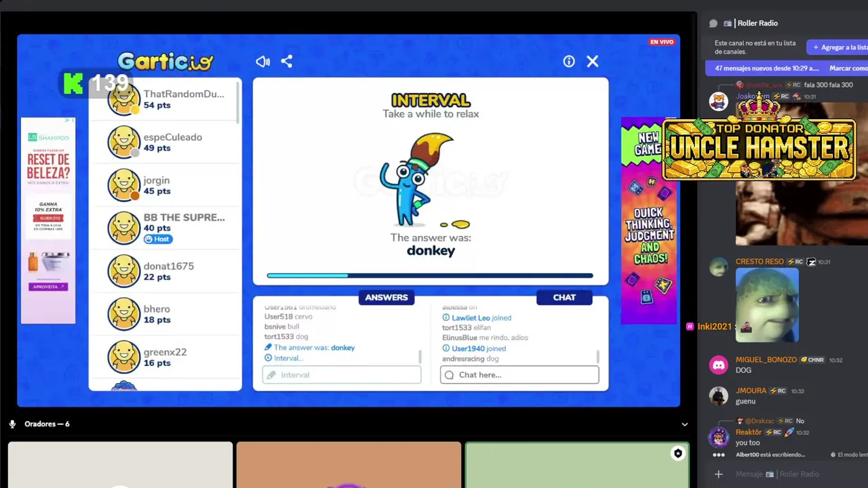Click BB THE SUPRE... host avatar
This screenshot has width=868, height=488.
coord(124,228)
